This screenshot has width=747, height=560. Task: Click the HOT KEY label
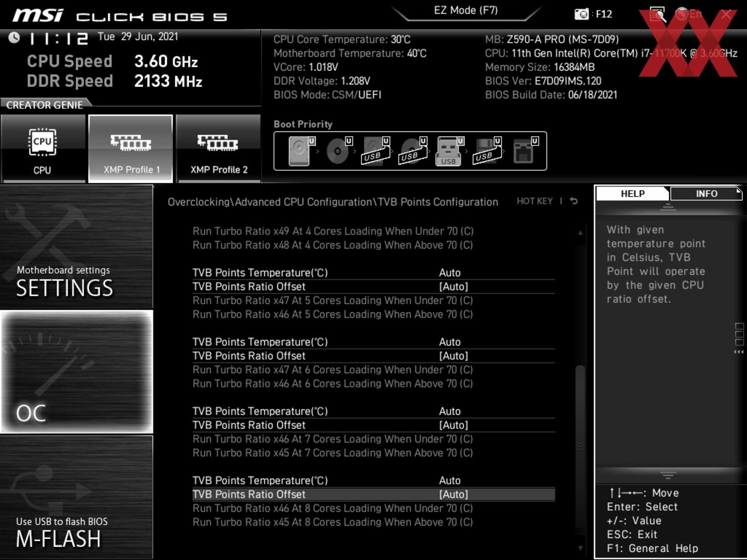coord(534,201)
